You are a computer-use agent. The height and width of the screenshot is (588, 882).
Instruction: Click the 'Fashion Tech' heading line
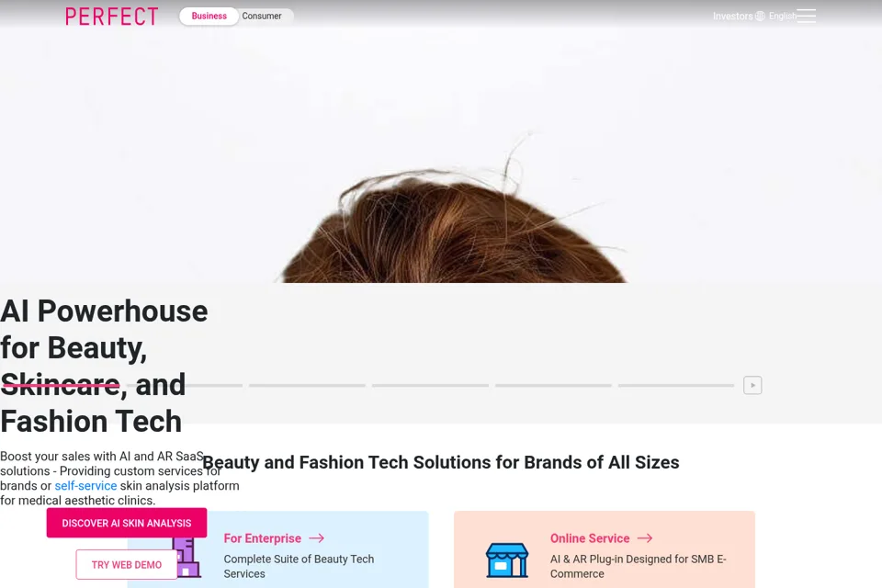click(x=91, y=422)
